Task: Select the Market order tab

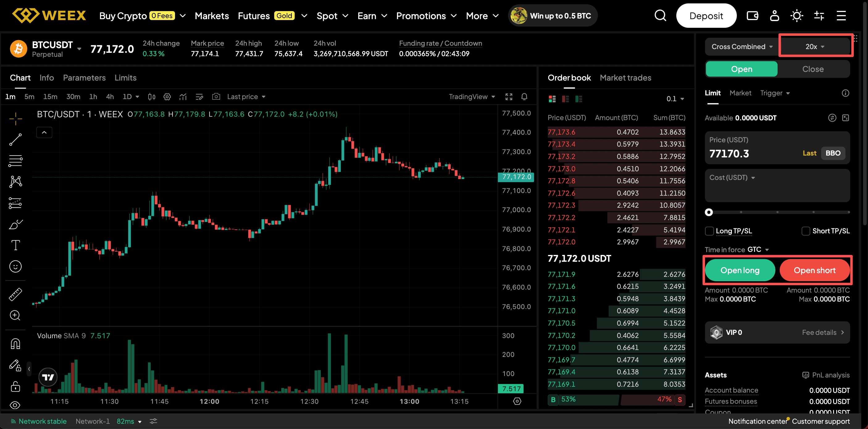Action: [x=740, y=93]
